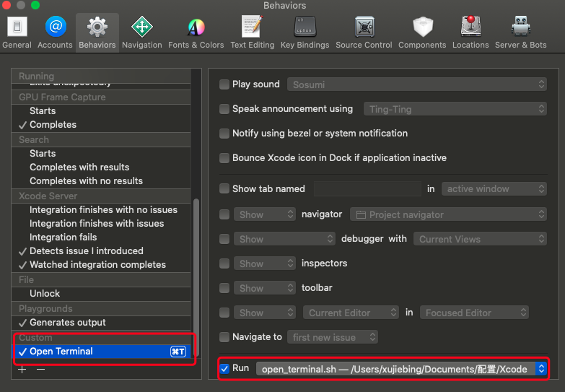Open Key Bindings preferences
Viewport: 565px width, 392px height.
pyautogui.click(x=305, y=32)
